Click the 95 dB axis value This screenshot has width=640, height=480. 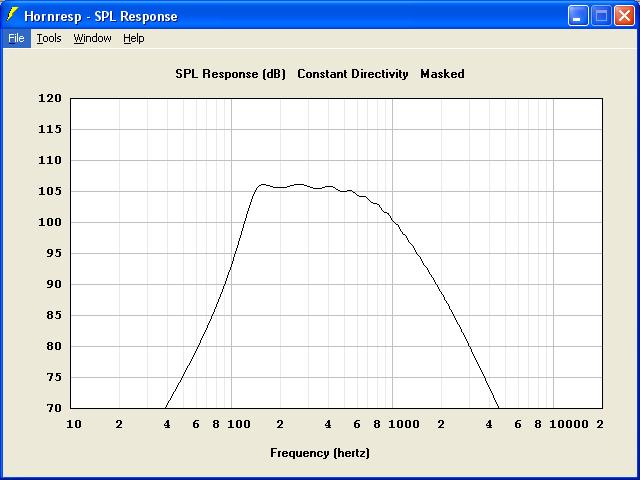54,253
